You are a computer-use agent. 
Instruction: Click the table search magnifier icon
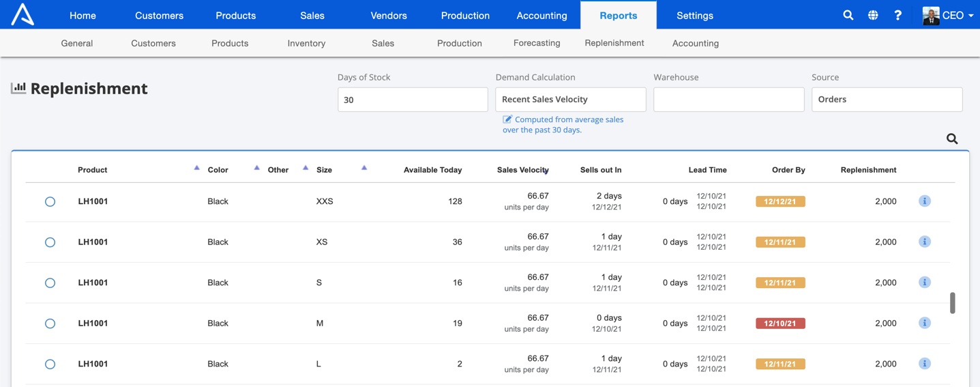coord(952,139)
